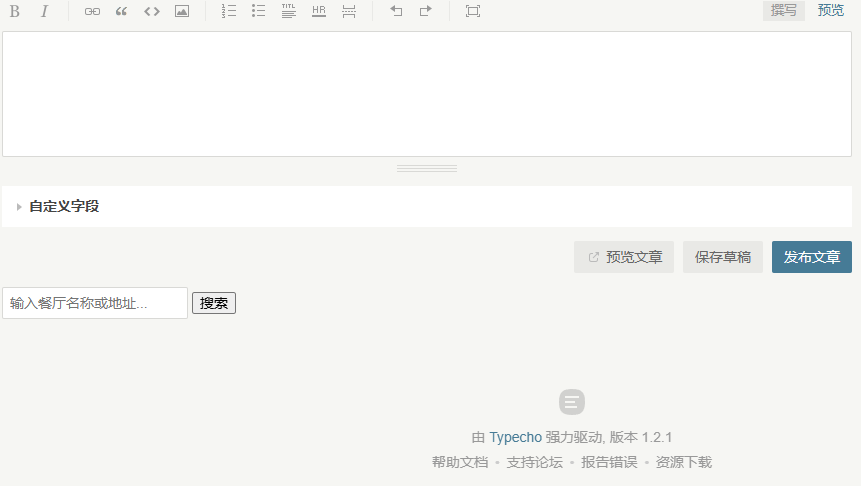This screenshot has width=861, height=486.
Task: Click inside the article text editor area
Action: click(427, 94)
